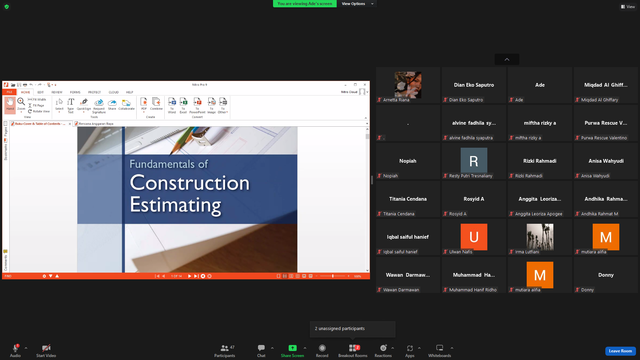Start recording with the Record button
640x360 pixels.
point(322,350)
